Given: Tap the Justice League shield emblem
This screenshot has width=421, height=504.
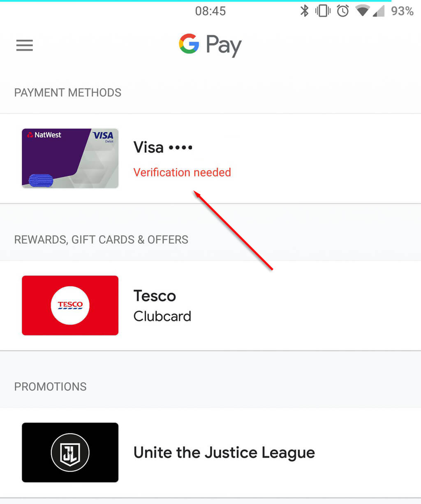Looking at the screenshot, I should (70, 453).
